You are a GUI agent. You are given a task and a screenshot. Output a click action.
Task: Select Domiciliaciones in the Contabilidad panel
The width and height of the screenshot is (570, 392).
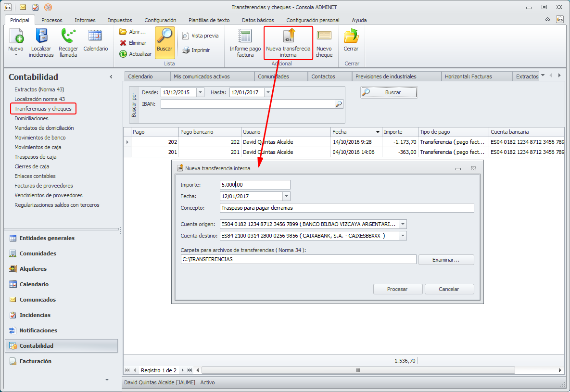(31, 118)
